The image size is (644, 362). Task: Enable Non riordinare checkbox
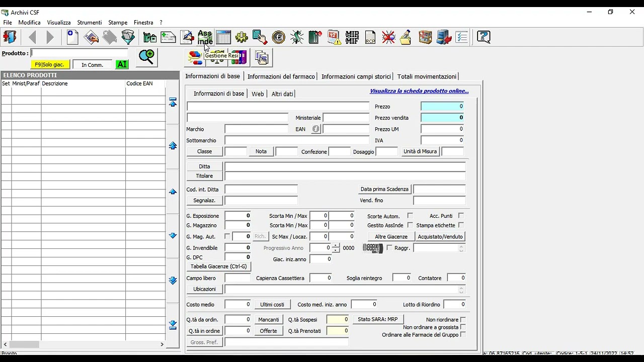coord(463,320)
